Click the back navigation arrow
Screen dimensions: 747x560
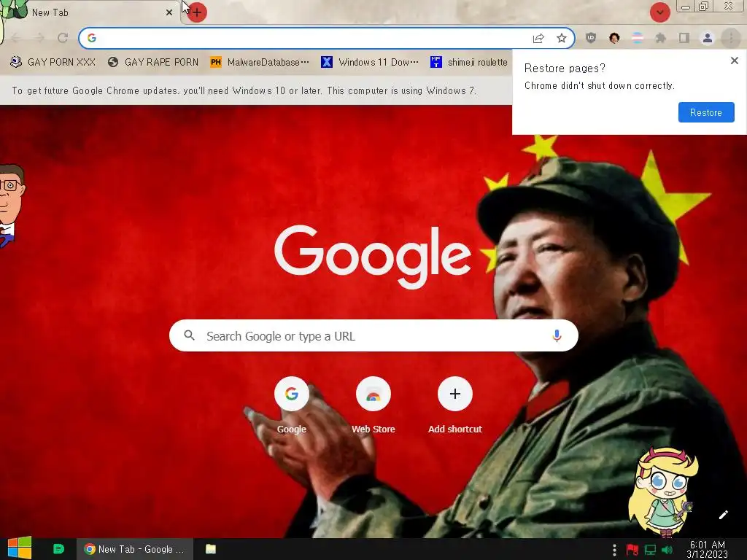point(16,38)
